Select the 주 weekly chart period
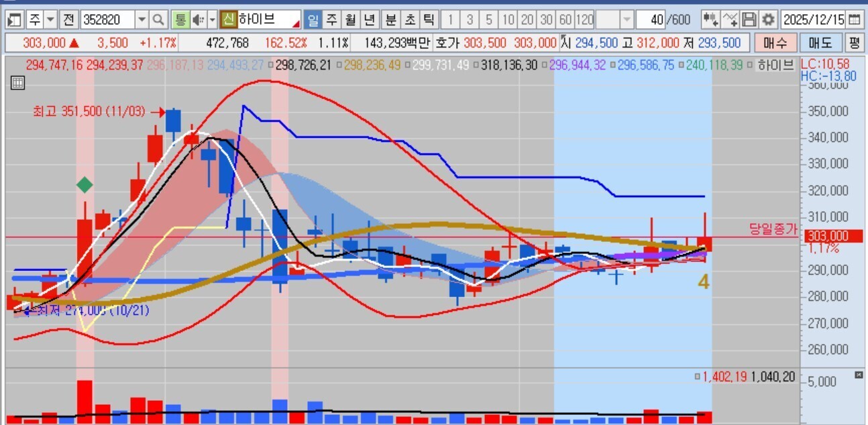Viewport: 868px width, 425px height. pyautogui.click(x=331, y=19)
